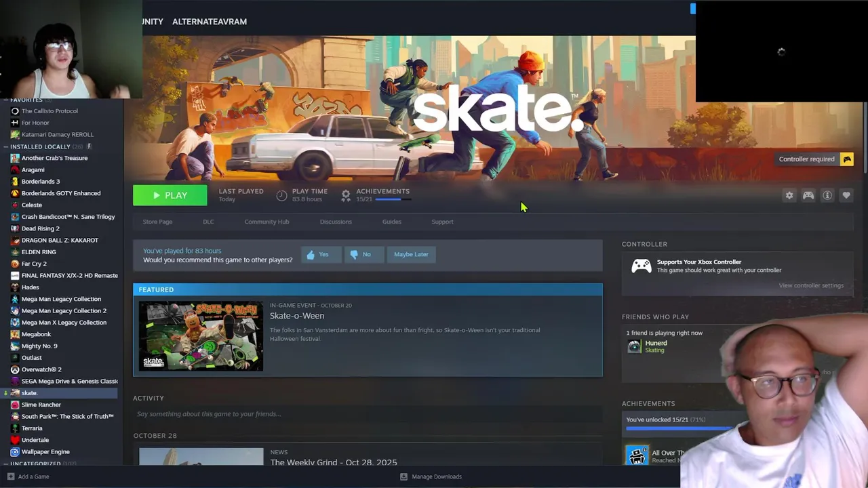This screenshot has width=868, height=488.
Task: Open the Support tab
Action: pos(442,222)
